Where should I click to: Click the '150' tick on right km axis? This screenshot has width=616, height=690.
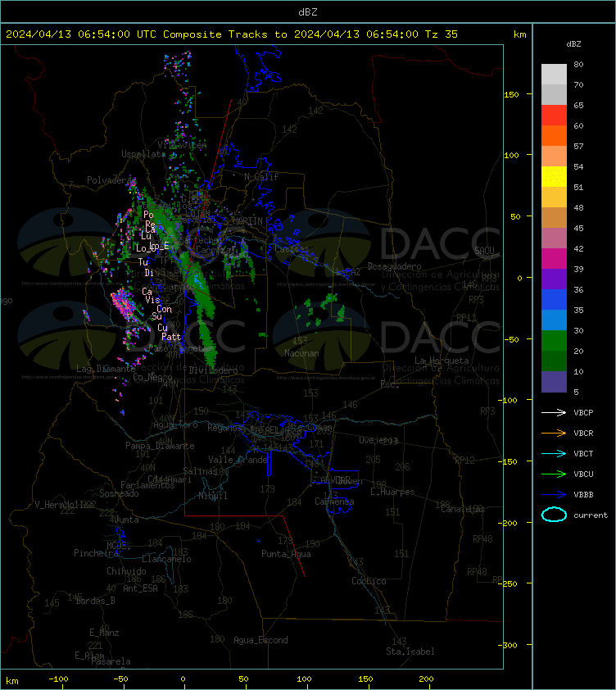(511, 94)
